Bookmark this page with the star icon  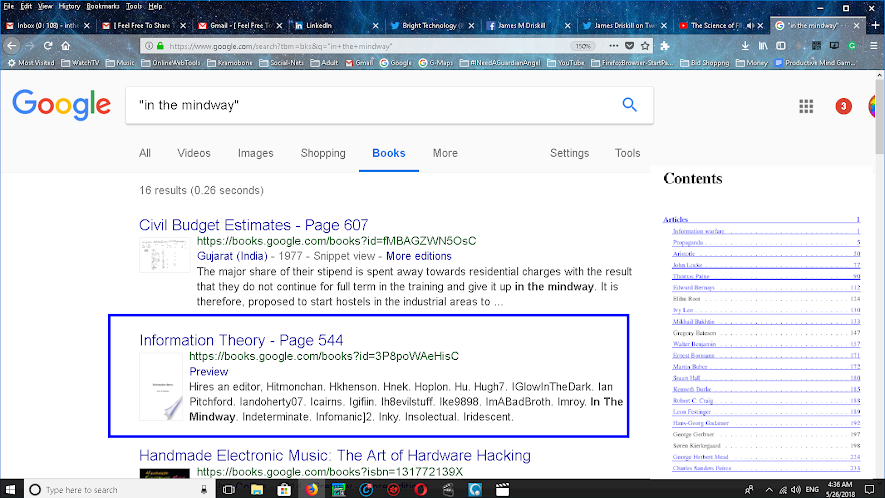click(645, 46)
